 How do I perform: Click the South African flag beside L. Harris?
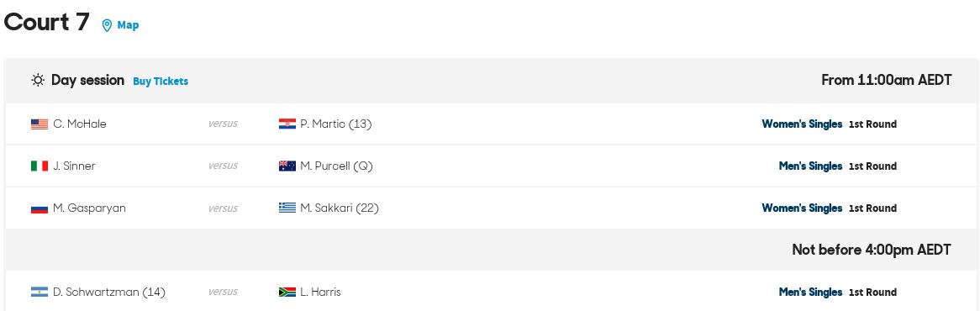[x=287, y=293]
